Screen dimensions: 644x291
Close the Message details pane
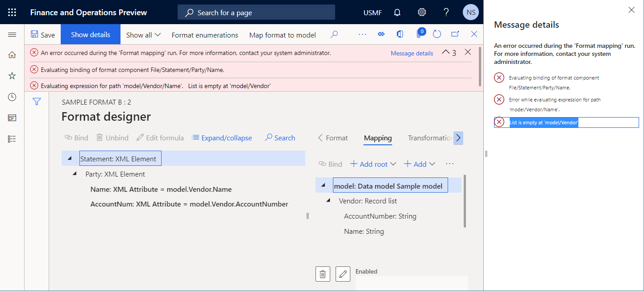tap(632, 10)
